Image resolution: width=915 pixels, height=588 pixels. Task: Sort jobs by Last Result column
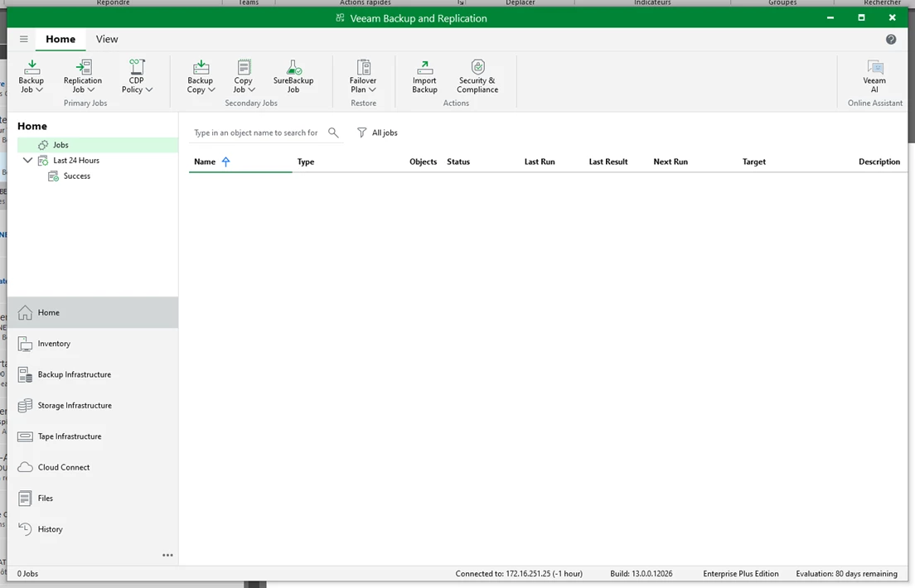coord(608,161)
